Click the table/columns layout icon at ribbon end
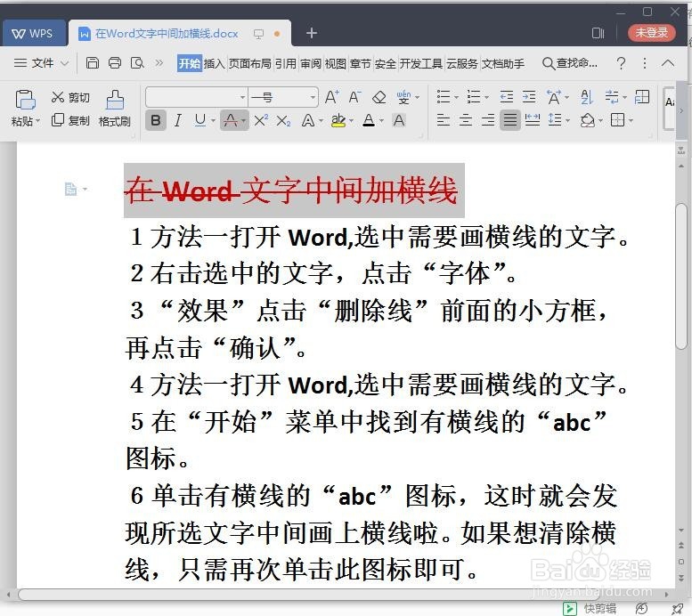Image resolution: width=692 pixels, height=616 pixels. (642, 97)
